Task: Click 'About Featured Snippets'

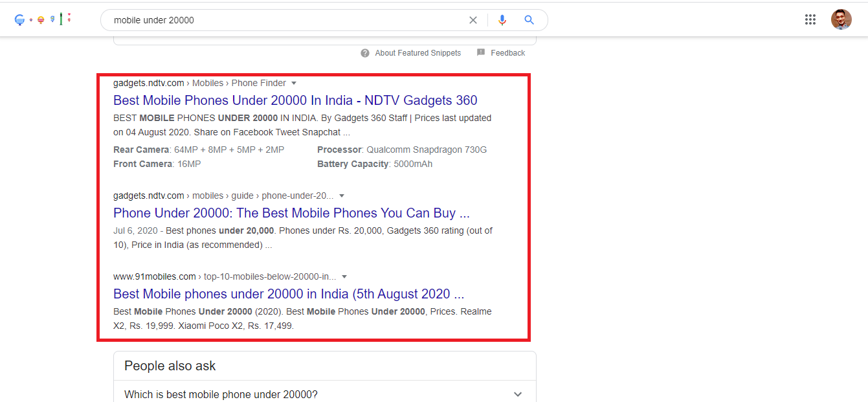Action: 418,52
